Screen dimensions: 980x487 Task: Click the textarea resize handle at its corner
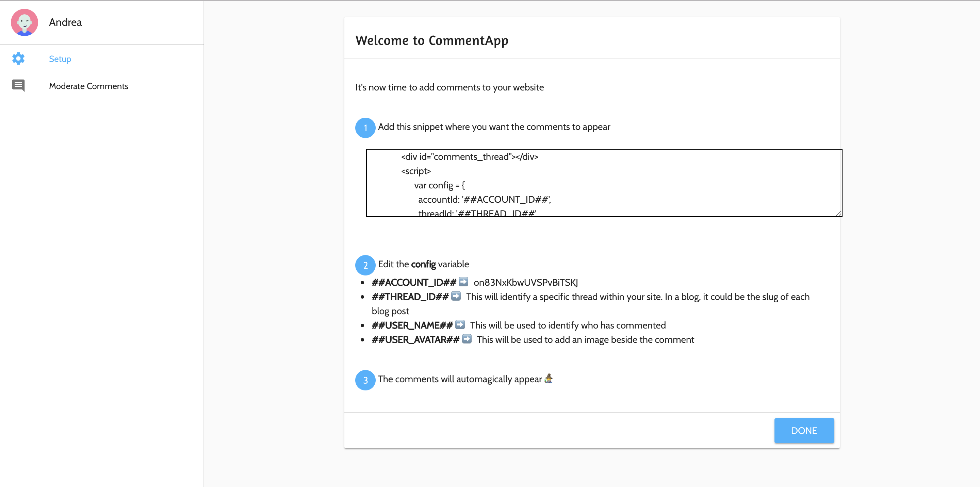[838, 213]
